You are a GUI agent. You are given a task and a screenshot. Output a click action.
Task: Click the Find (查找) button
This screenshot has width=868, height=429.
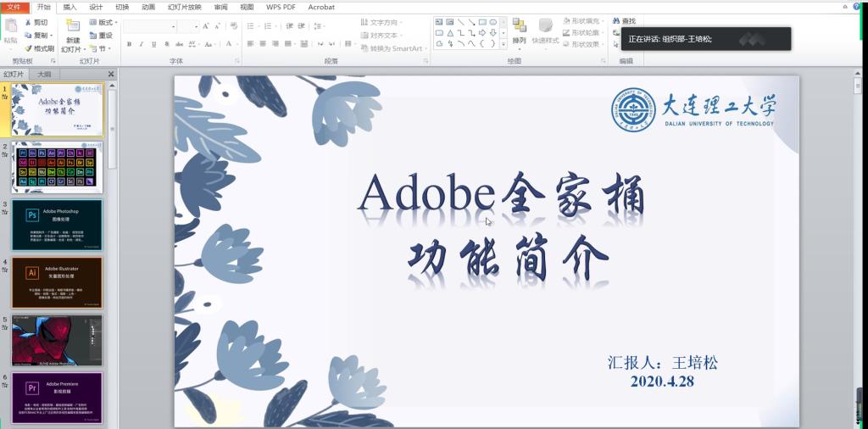click(x=625, y=21)
